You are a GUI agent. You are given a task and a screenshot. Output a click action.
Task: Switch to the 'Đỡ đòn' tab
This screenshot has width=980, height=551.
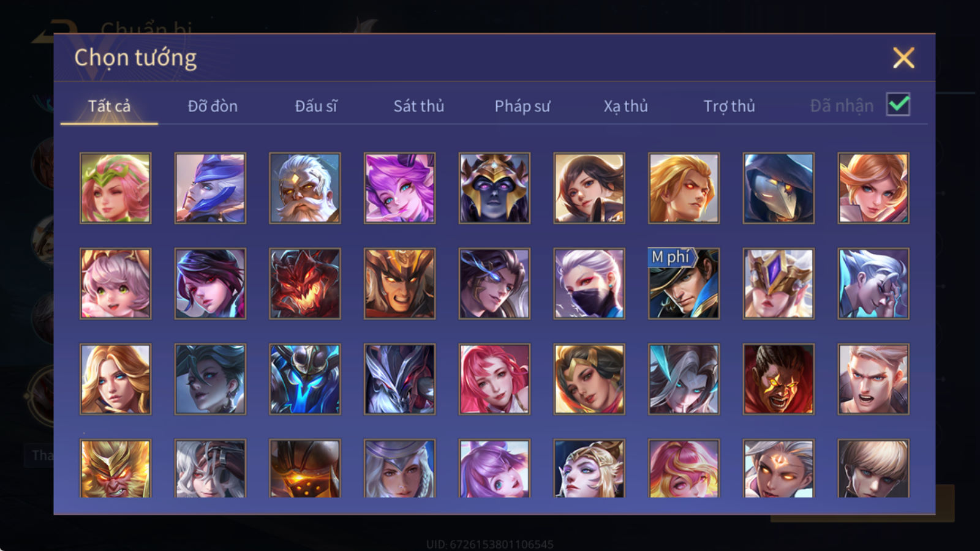[213, 106]
